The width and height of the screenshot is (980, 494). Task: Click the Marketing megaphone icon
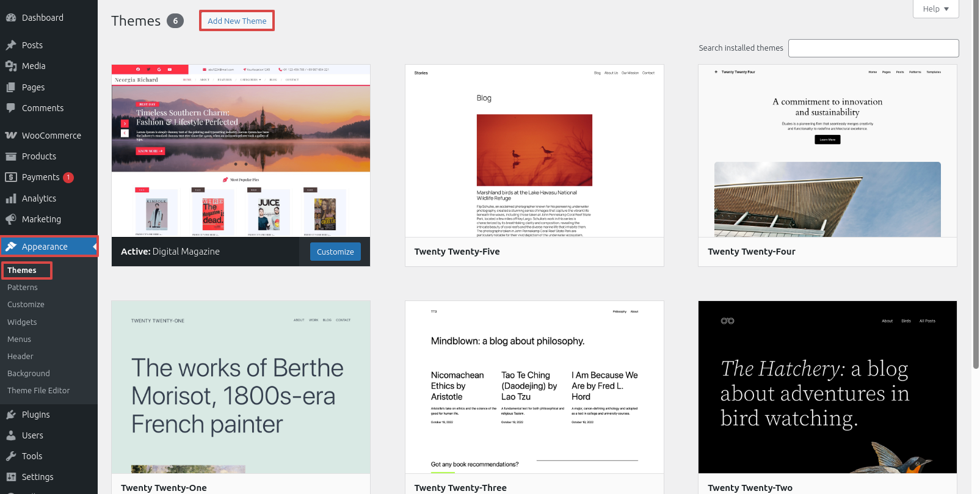(x=10, y=219)
